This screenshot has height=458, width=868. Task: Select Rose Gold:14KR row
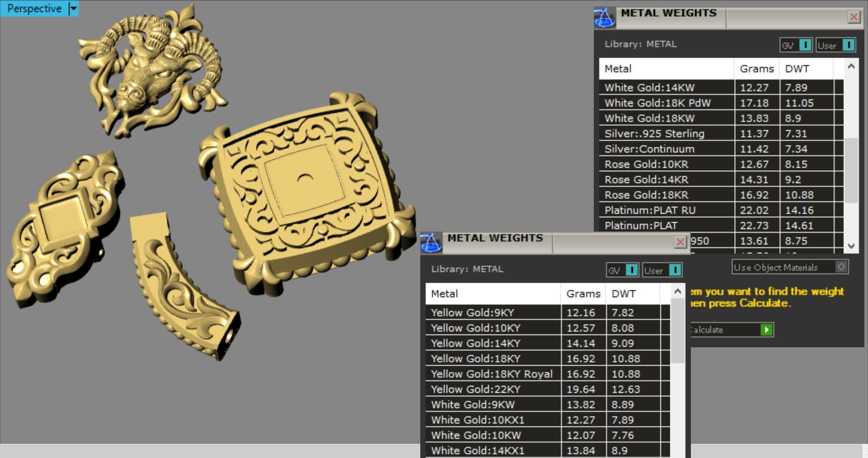point(721,180)
